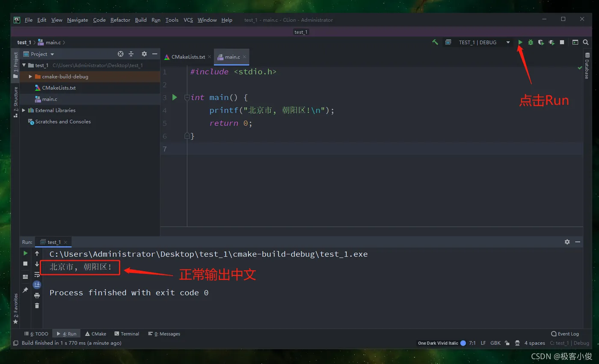Open the File menu
Image resolution: width=599 pixels, height=364 pixels.
[x=29, y=20]
